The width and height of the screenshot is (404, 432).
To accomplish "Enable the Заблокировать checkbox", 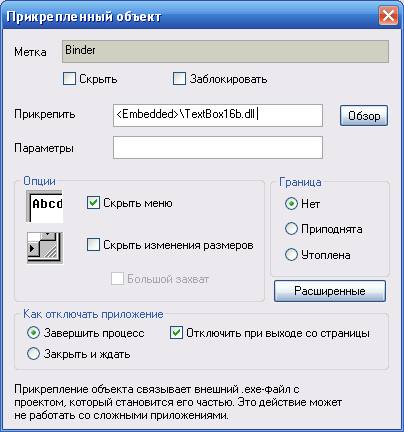I will (179, 79).
